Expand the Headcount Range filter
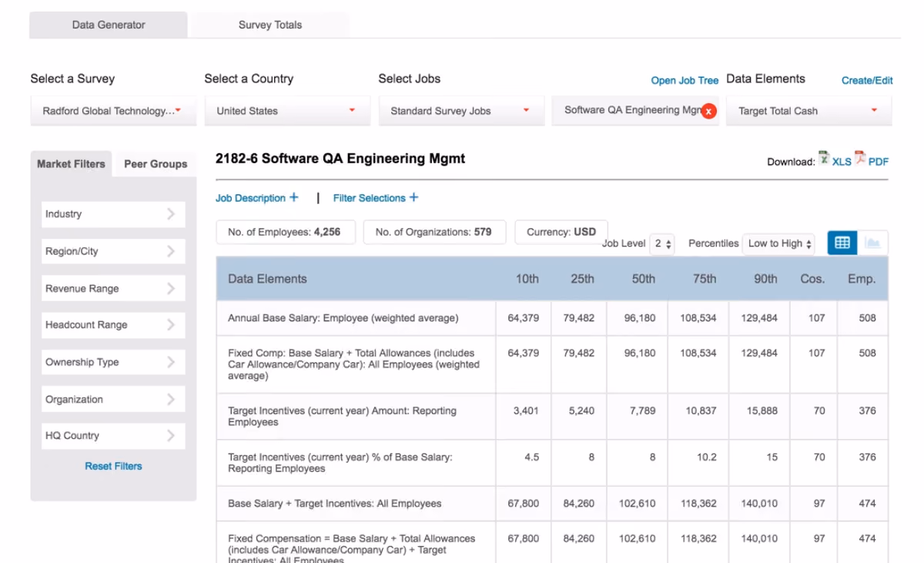The image size is (924, 563). point(113,325)
